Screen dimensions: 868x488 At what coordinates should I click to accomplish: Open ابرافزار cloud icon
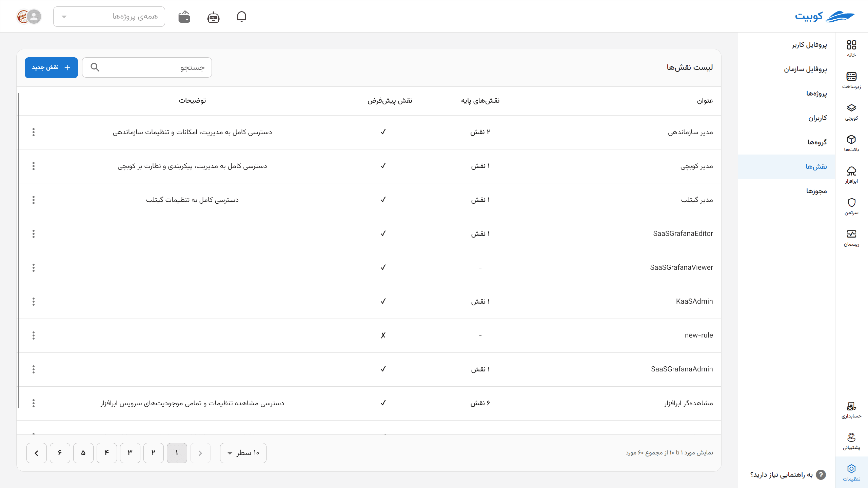click(851, 175)
